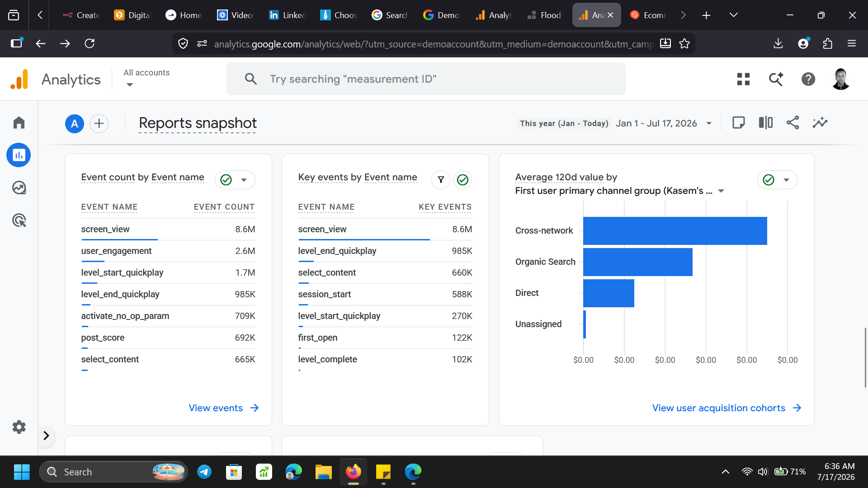Open the Insights sparkline icon
Viewport: 868px width, 488px height.
[820, 122]
